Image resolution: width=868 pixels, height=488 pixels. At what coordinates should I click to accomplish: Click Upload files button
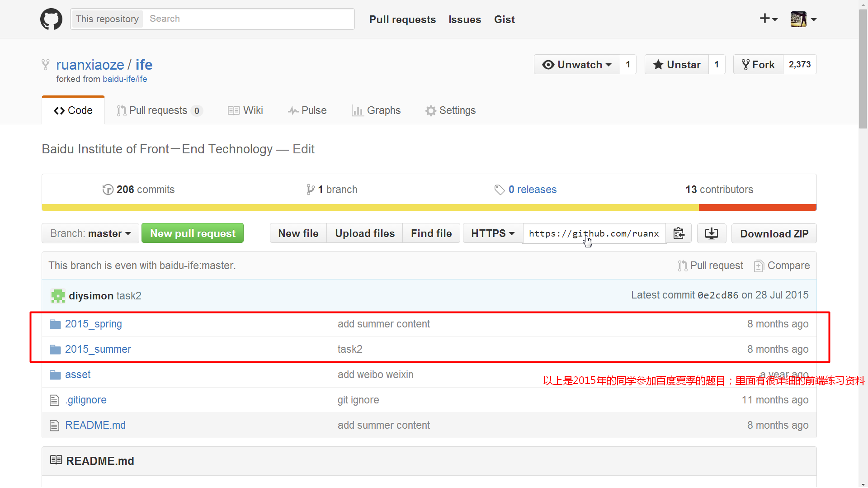point(365,233)
